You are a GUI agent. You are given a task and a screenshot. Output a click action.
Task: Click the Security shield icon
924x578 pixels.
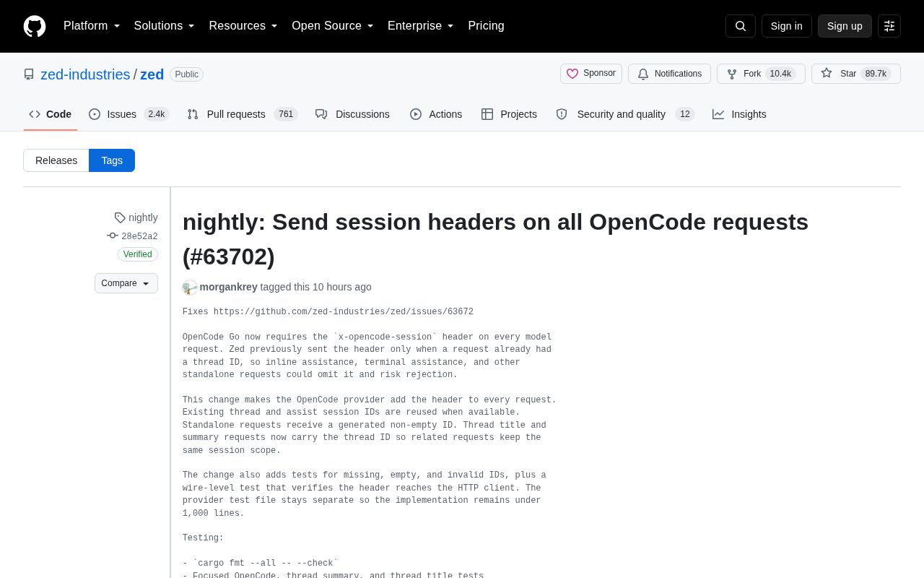tap(562, 114)
